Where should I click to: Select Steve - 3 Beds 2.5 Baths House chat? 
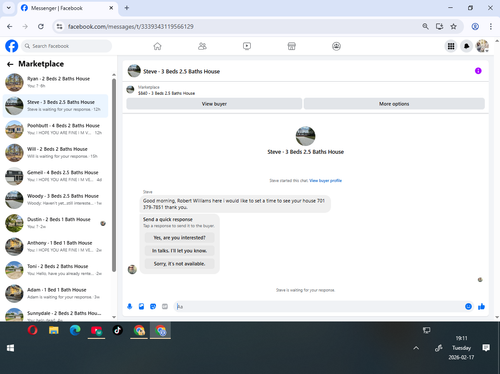(55, 106)
